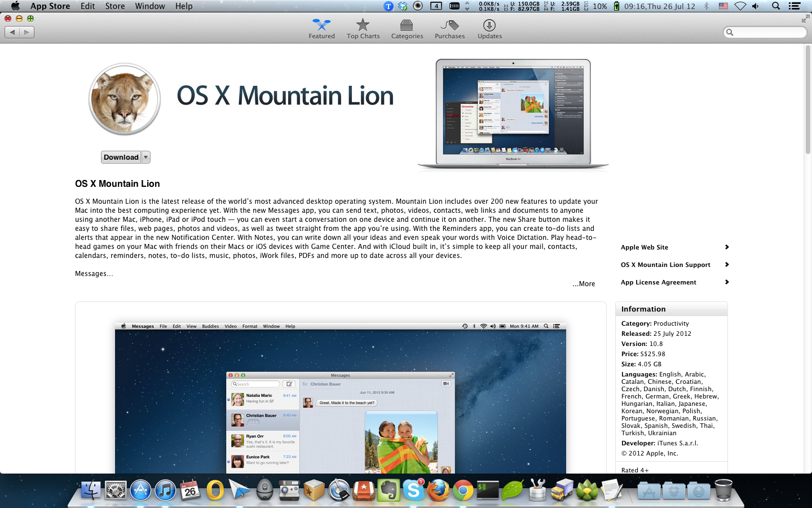Click the Download button
Viewport: 812px width, 508px height.
click(121, 157)
